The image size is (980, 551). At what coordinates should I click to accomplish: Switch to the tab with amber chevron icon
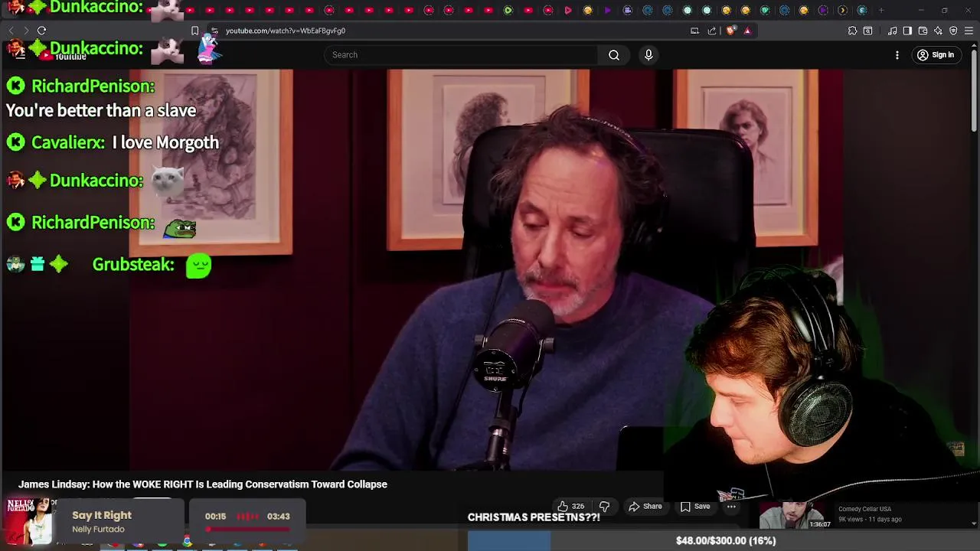(843, 10)
